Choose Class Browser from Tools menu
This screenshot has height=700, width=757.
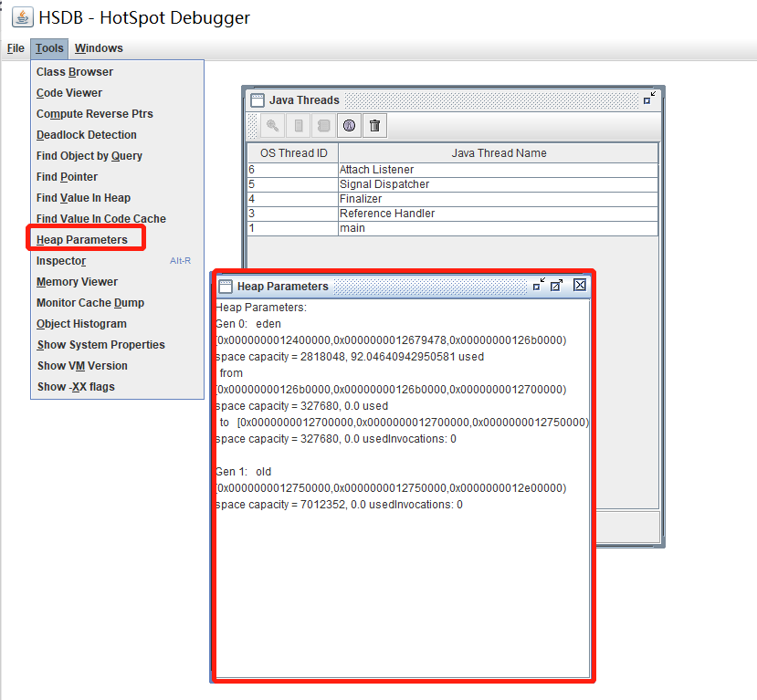coord(117,72)
